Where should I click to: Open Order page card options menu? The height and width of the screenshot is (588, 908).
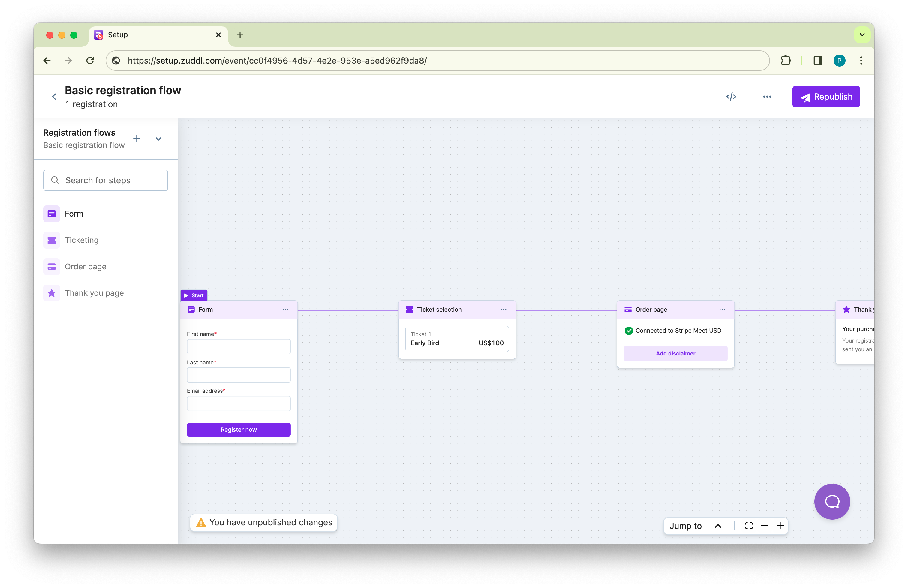[x=722, y=310]
